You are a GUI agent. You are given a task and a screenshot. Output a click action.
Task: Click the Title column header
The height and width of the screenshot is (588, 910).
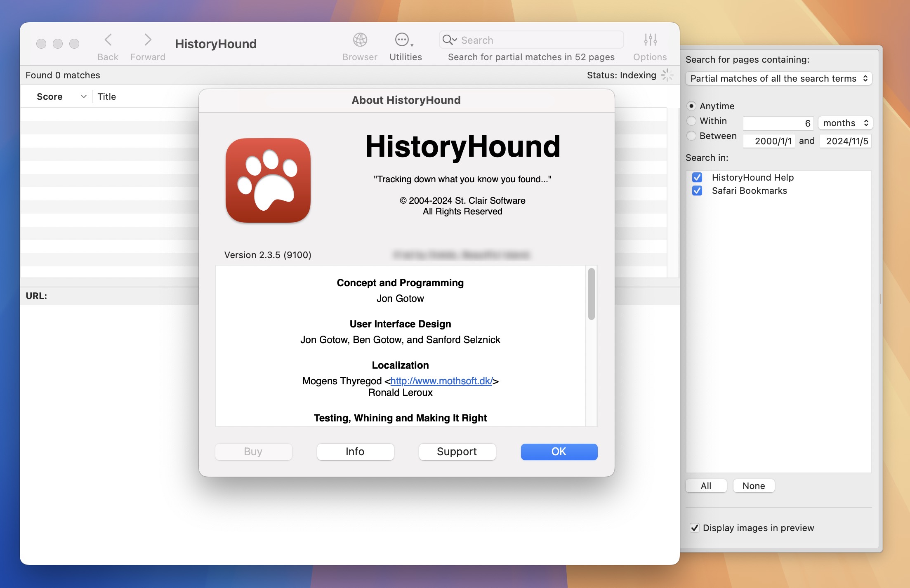click(106, 96)
